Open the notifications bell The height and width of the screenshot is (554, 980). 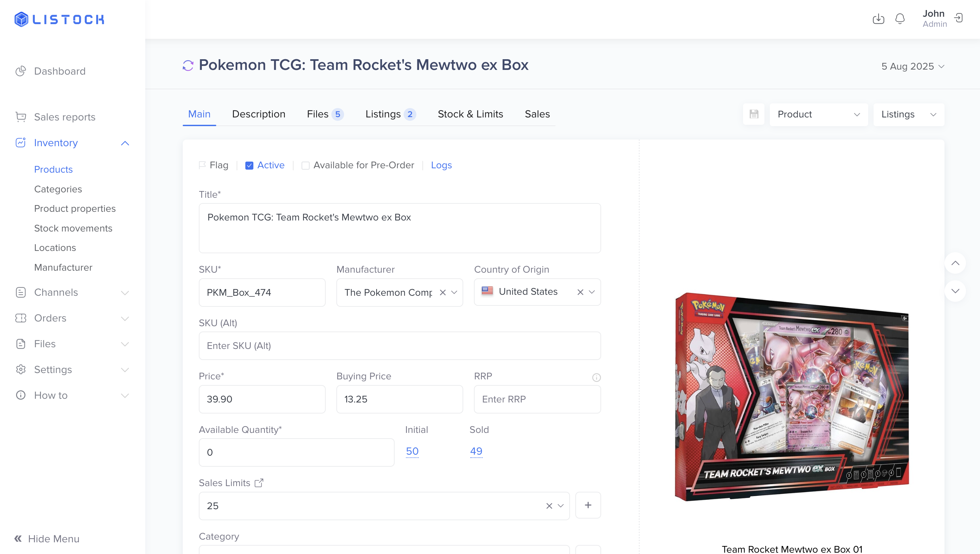coord(900,19)
